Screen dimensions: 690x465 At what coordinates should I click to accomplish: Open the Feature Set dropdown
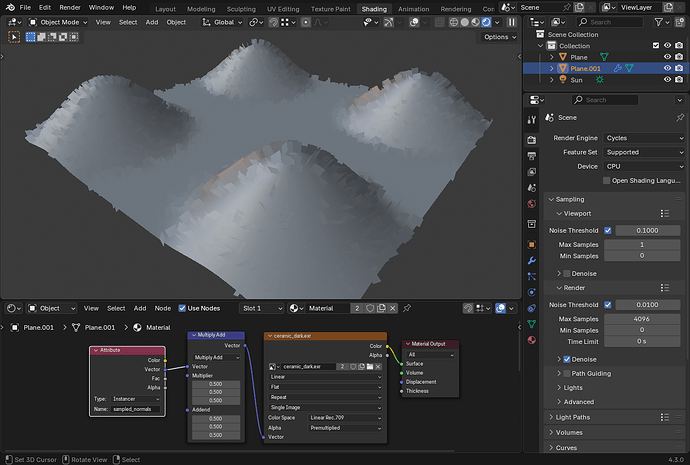[x=644, y=152]
